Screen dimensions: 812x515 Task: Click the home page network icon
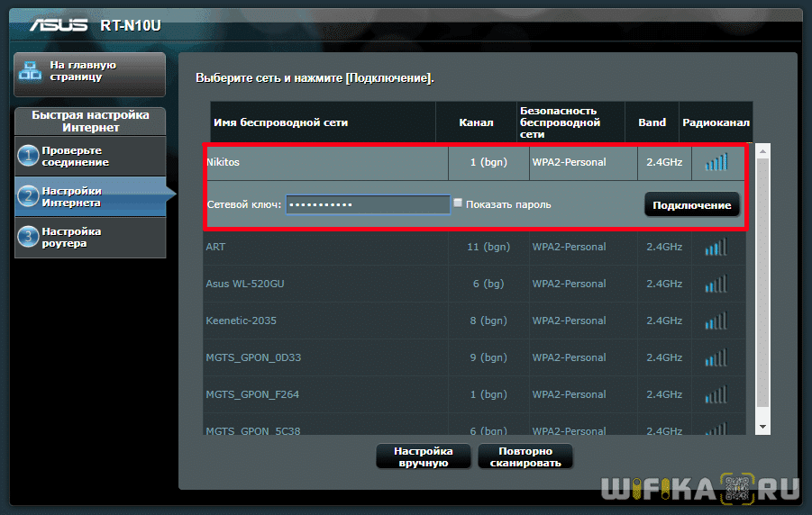coord(31,71)
